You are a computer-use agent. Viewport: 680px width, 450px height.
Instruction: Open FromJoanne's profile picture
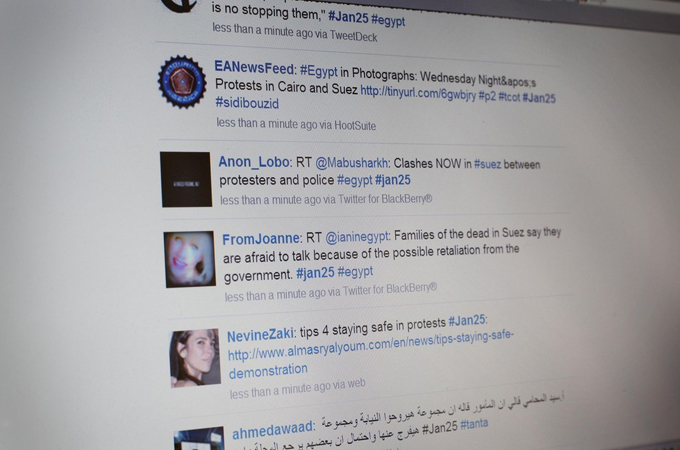pos(190,259)
